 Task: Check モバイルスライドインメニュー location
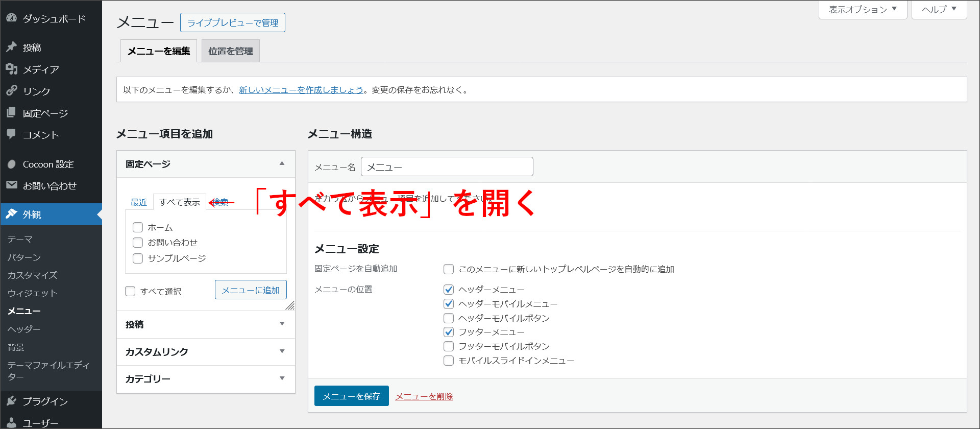[449, 361]
